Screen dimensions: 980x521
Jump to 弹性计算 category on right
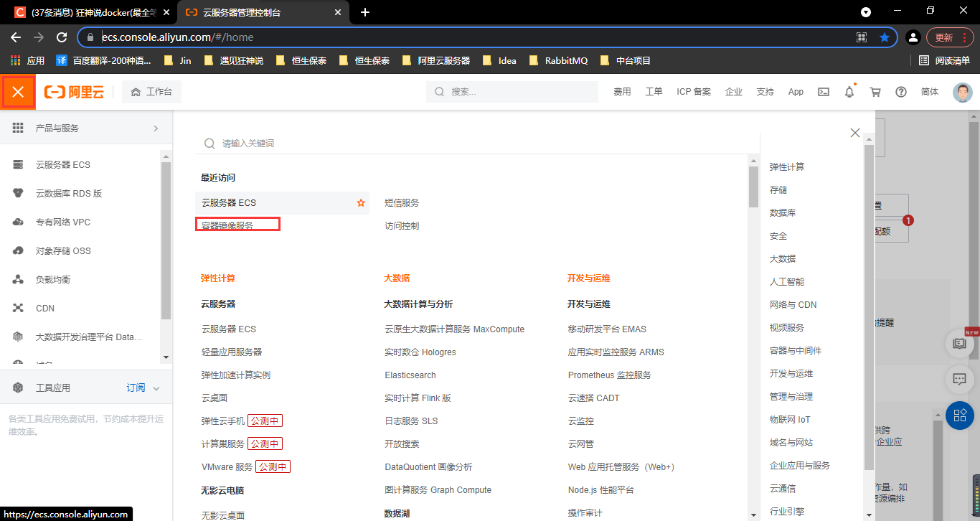coord(787,167)
